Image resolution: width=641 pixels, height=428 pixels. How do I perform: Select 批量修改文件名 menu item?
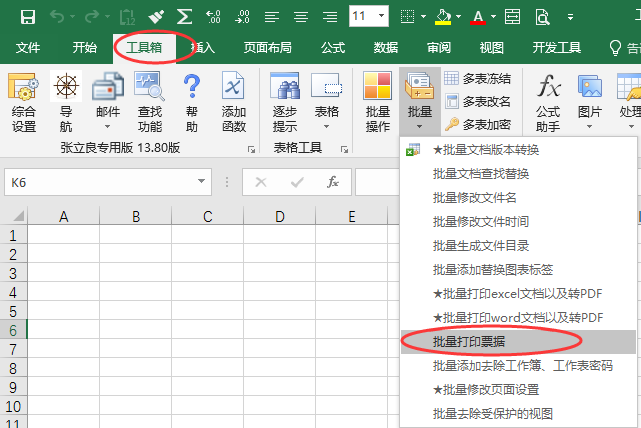point(518,198)
